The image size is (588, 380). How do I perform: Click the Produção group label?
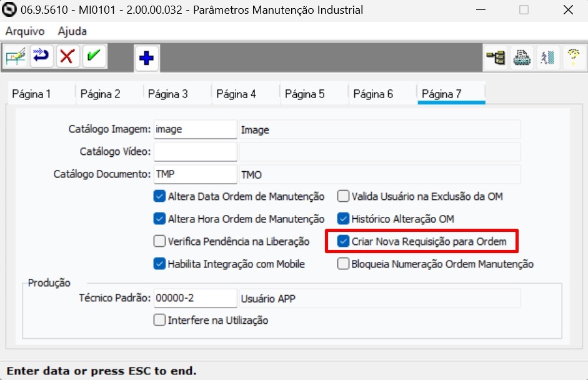[x=49, y=283]
